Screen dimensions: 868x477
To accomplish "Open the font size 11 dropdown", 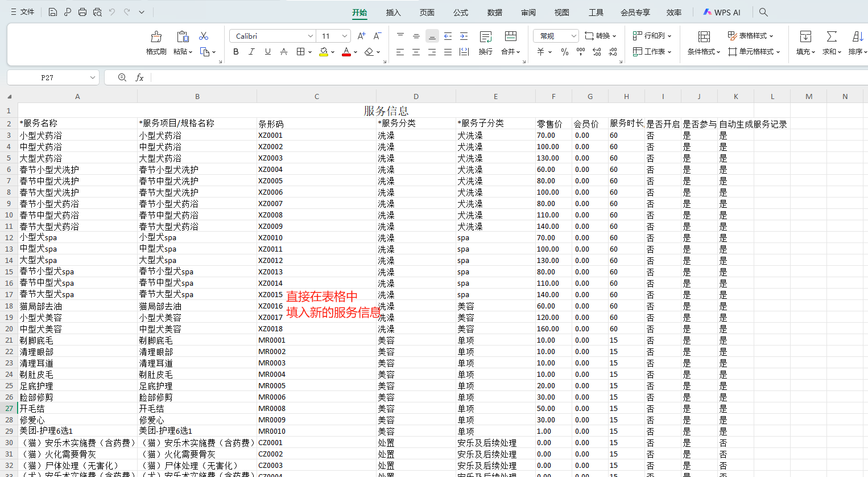I will coord(345,36).
